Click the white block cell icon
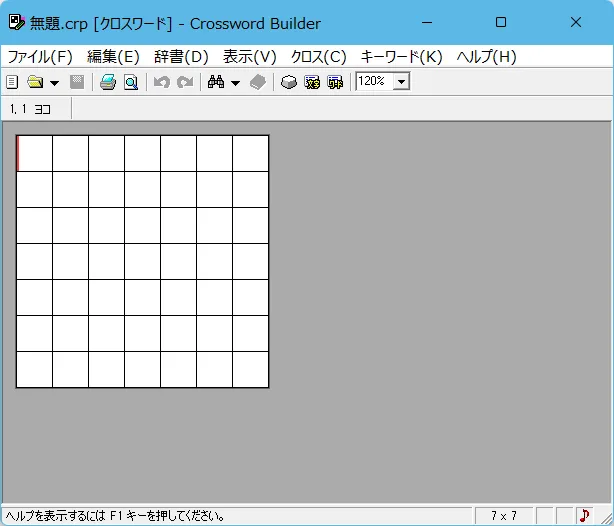614x526 pixels. [289, 82]
